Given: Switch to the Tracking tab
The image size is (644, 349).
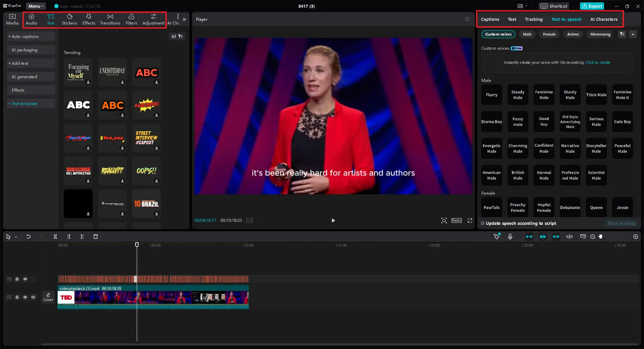Looking at the screenshot, I should pyautogui.click(x=534, y=19).
